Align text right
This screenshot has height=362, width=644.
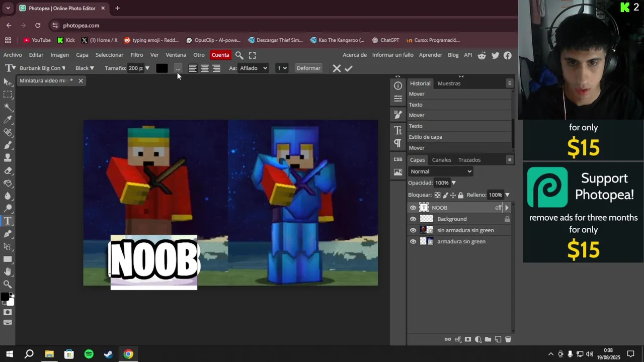tap(216, 68)
